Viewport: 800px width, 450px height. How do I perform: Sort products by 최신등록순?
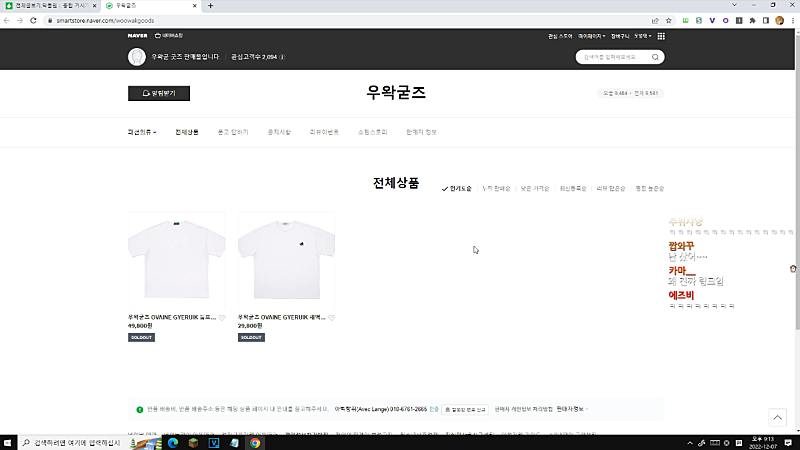point(573,189)
